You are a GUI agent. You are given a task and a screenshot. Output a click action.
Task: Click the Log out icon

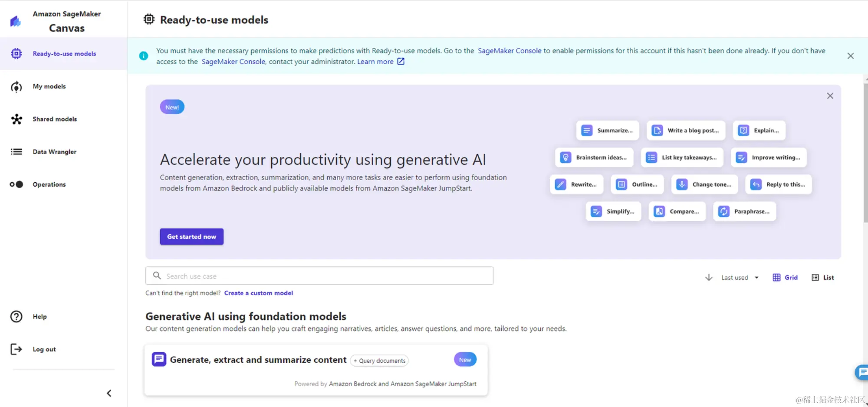pos(16,349)
